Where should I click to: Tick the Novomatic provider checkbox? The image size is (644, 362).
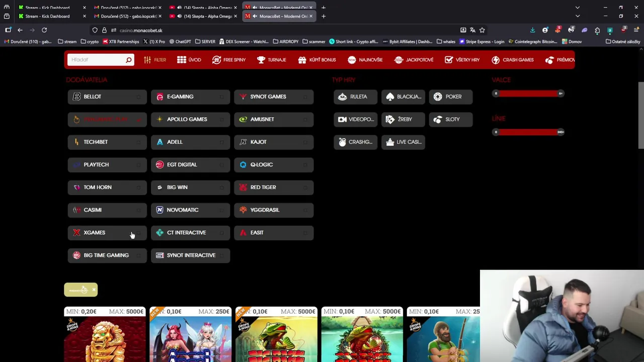point(221,210)
